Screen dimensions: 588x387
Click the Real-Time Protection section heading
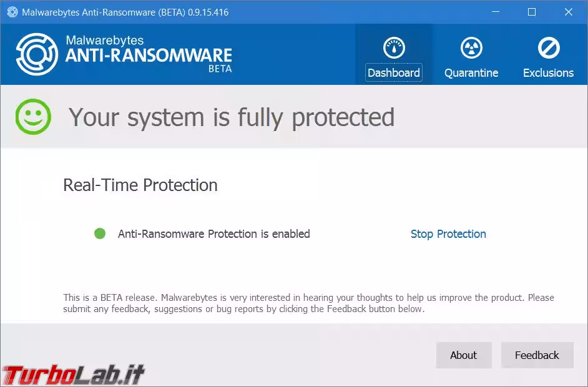pyautogui.click(x=140, y=185)
